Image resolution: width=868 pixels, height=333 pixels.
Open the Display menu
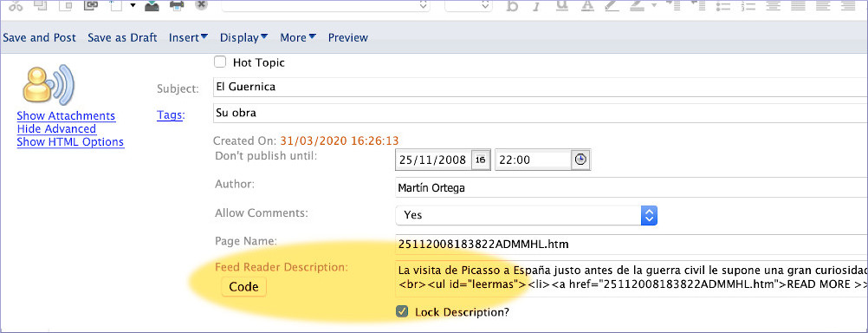(243, 37)
